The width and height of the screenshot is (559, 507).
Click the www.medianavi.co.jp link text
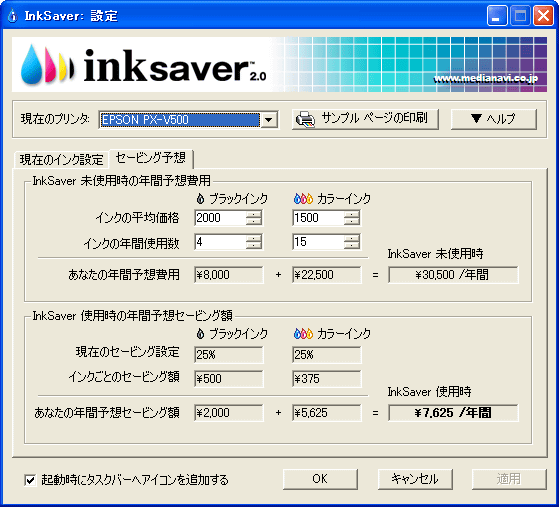coord(486,79)
